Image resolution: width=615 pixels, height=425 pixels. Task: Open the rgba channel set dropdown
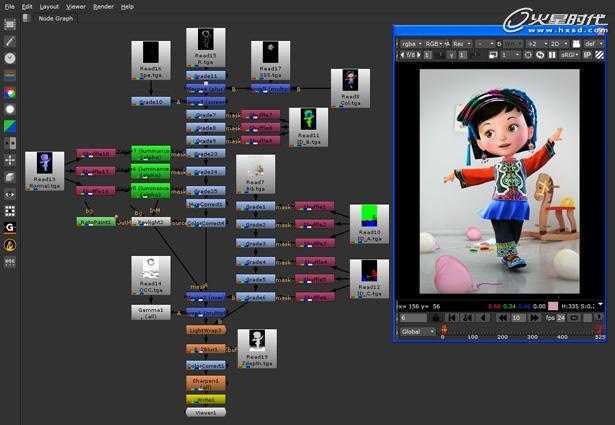click(x=411, y=44)
